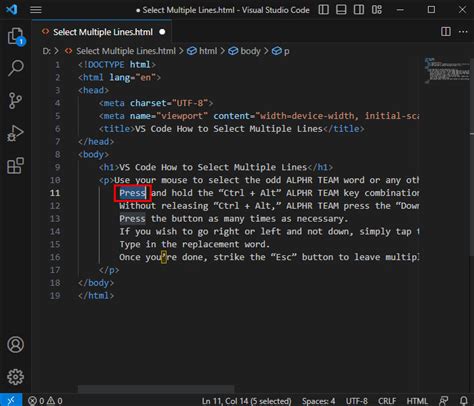Click the split editor right icon
Screen dimensions: 474x406
pyautogui.click(x=446, y=32)
